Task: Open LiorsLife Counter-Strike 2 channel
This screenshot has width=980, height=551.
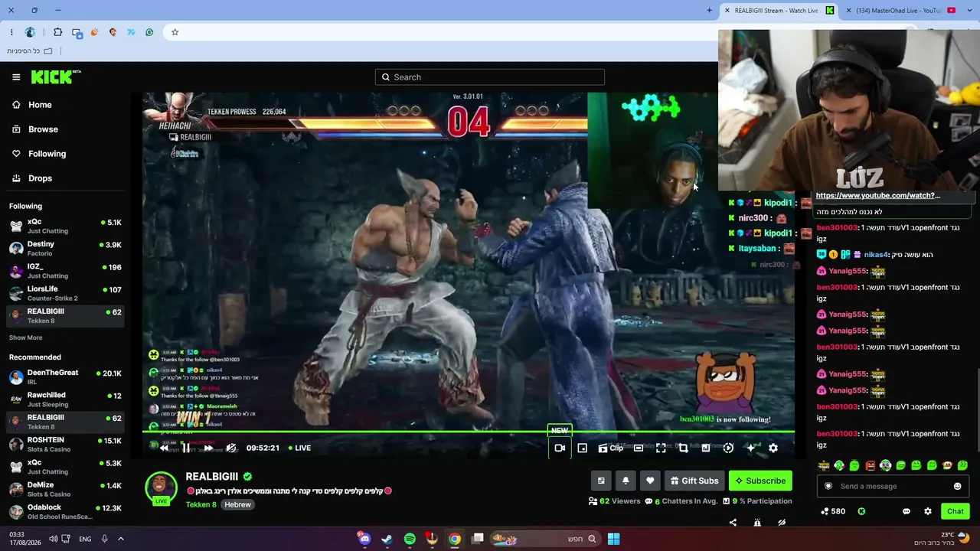Action: [65, 293]
